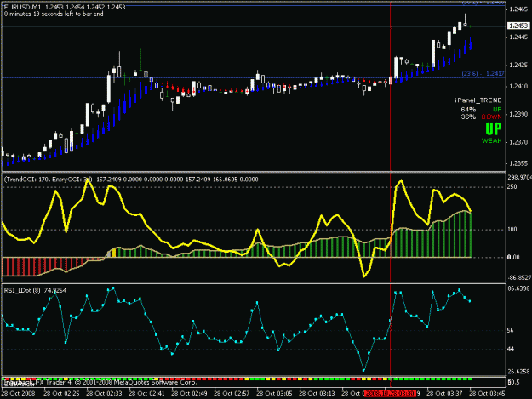The width and height of the screenshot is (532, 399).
Task: Click the 26.6258 RSI scale value
Action: [x=518, y=372]
